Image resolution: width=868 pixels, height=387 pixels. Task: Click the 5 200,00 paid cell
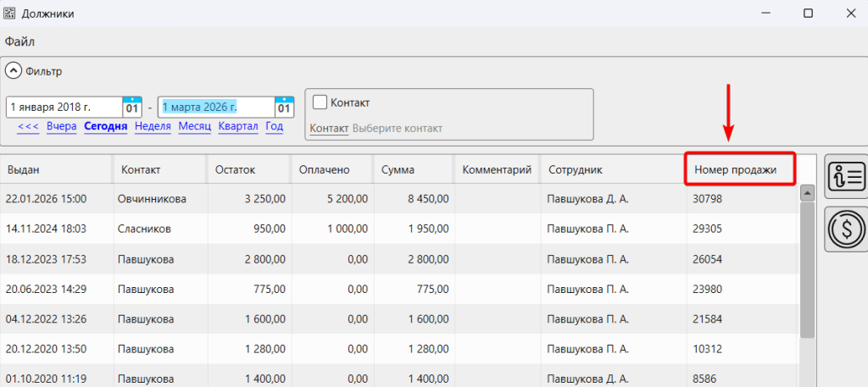332,199
